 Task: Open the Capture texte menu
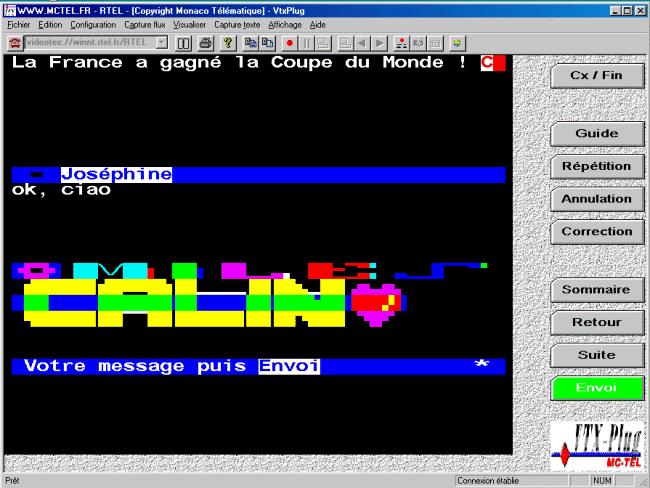click(237, 25)
